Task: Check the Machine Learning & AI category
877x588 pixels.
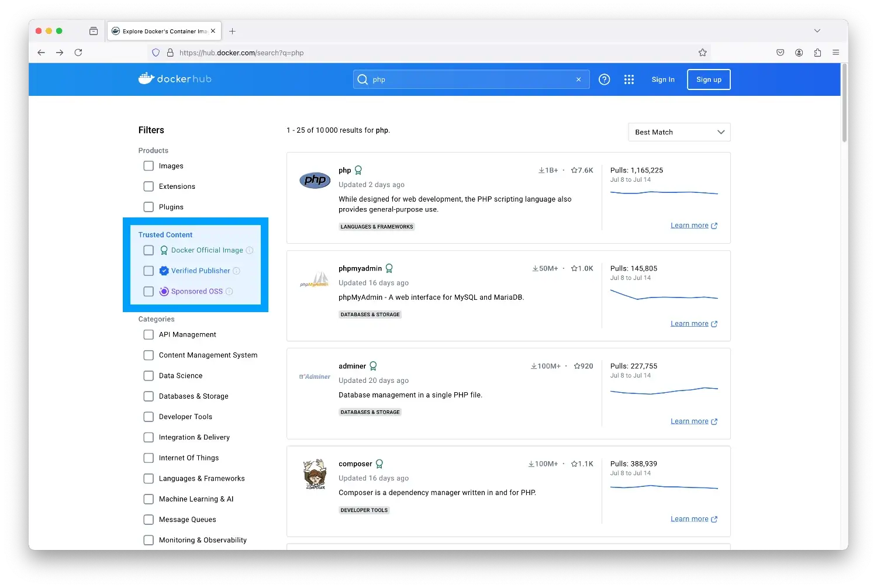Action: click(149, 499)
